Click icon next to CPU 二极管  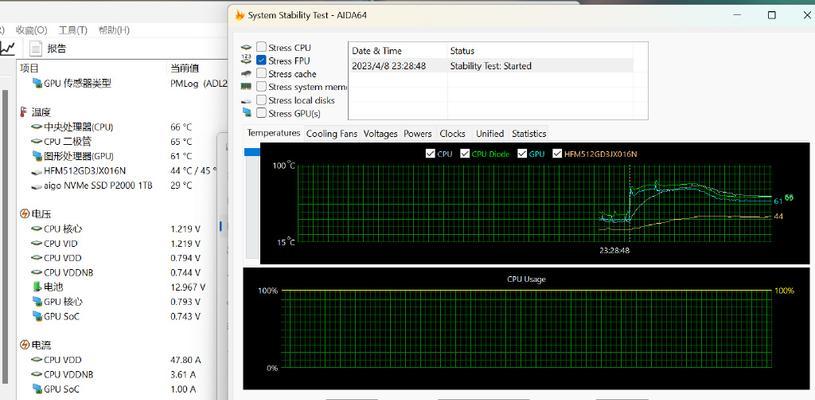pyautogui.click(x=37, y=141)
